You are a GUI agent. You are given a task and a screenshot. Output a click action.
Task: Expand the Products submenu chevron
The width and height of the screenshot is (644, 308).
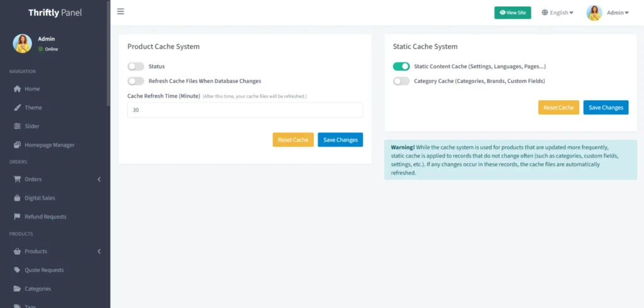(x=99, y=251)
